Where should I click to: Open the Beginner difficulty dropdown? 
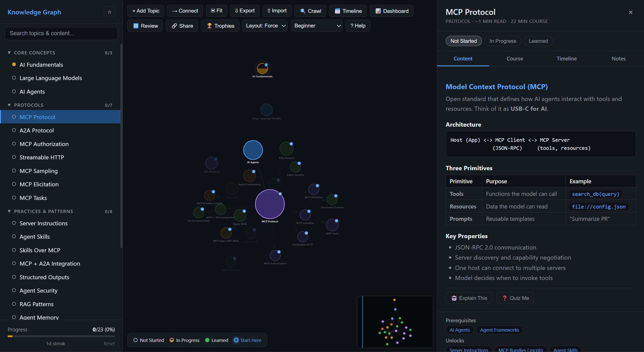point(316,26)
